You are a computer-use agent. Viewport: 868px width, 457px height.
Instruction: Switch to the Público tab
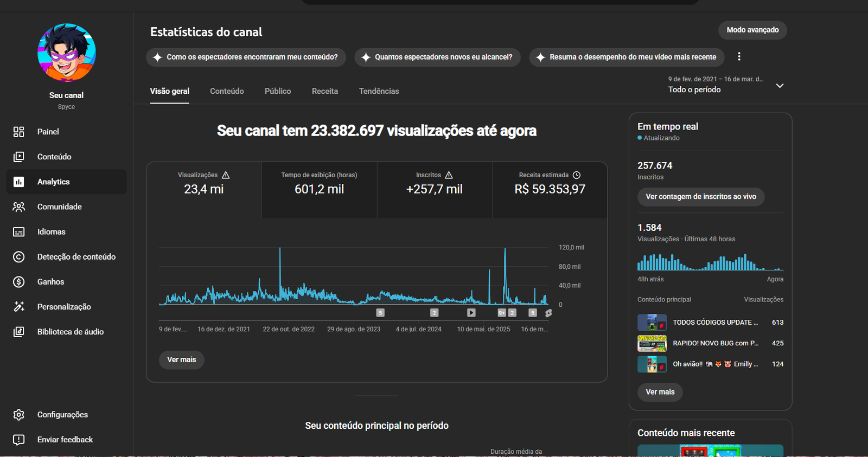tap(278, 91)
